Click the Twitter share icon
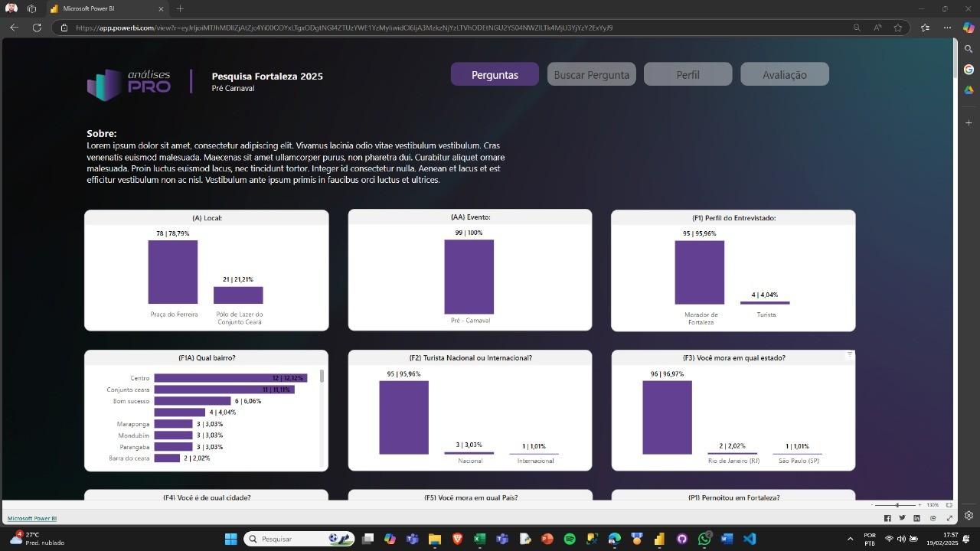The height and width of the screenshot is (551, 980). (902, 518)
